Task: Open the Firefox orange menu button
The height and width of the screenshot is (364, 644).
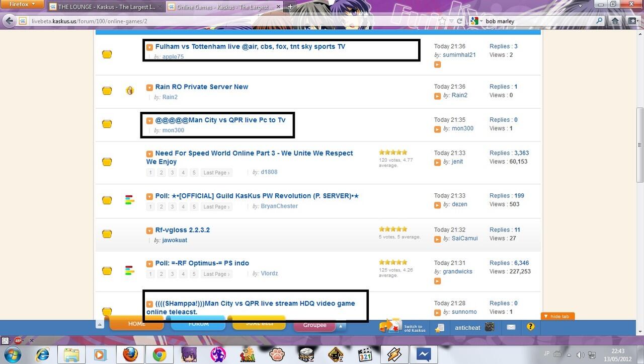Action: pos(23,5)
